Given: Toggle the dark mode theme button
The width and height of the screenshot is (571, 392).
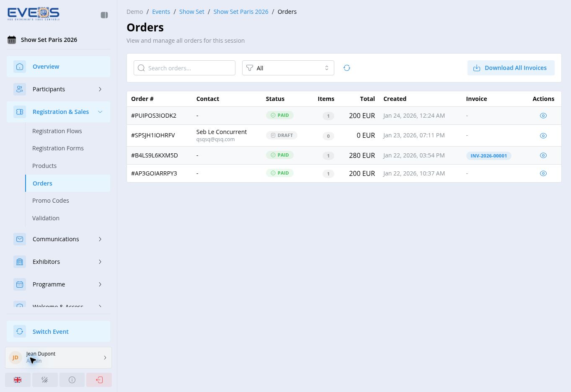Looking at the screenshot, I should [45, 380].
